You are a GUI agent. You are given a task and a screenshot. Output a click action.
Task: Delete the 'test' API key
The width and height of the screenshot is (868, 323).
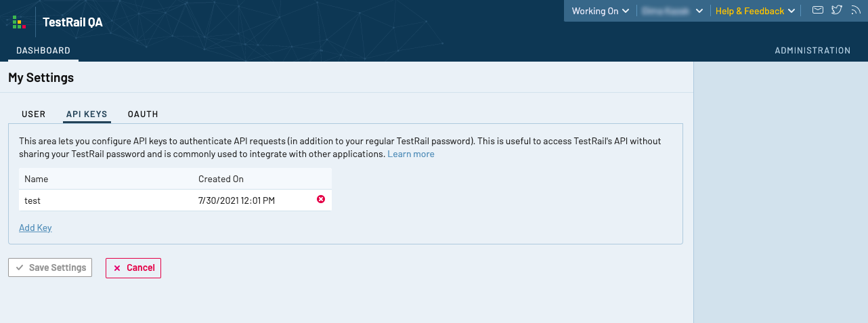[x=321, y=199]
